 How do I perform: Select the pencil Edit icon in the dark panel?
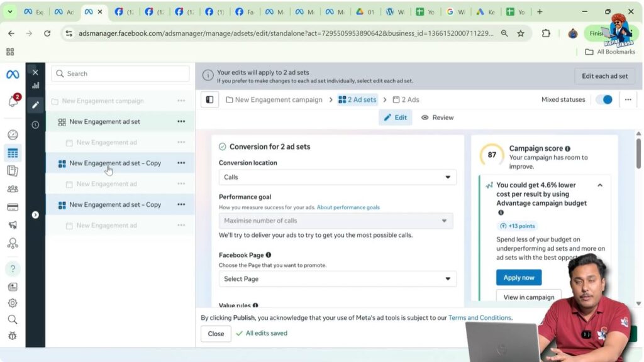coord(35,106)
